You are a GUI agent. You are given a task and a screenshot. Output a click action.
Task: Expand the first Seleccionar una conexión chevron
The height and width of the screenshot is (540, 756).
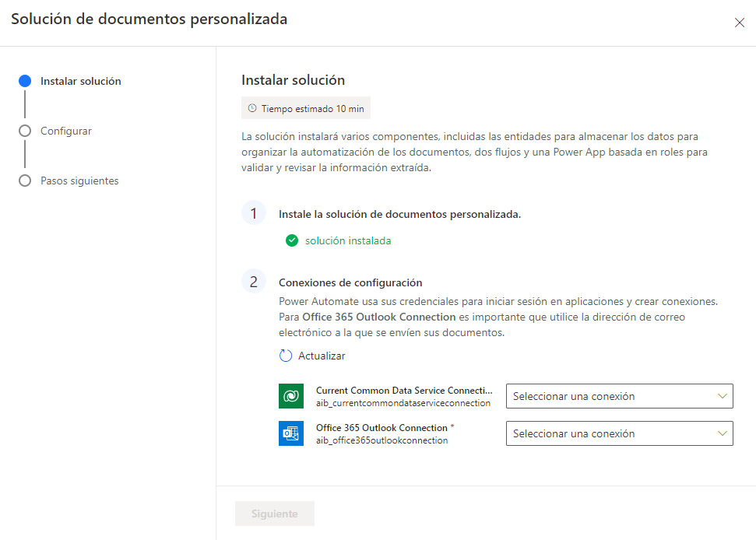pos(720,396)
